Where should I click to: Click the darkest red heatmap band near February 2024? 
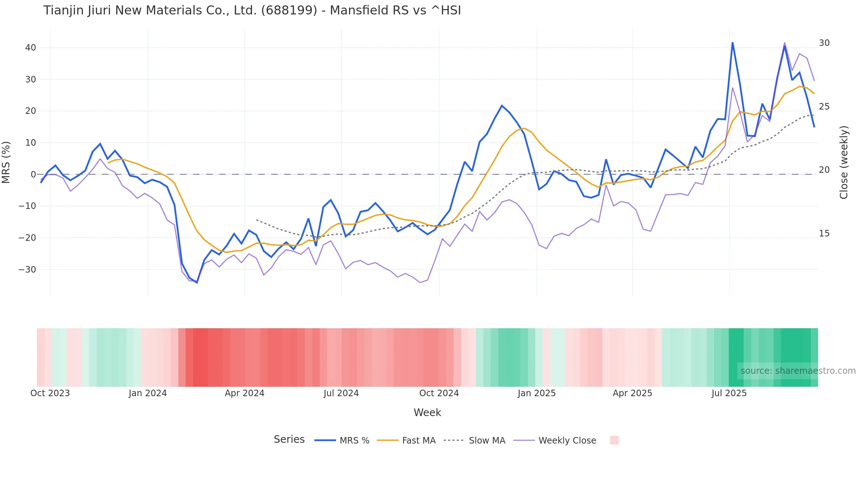tap(200, 358)
